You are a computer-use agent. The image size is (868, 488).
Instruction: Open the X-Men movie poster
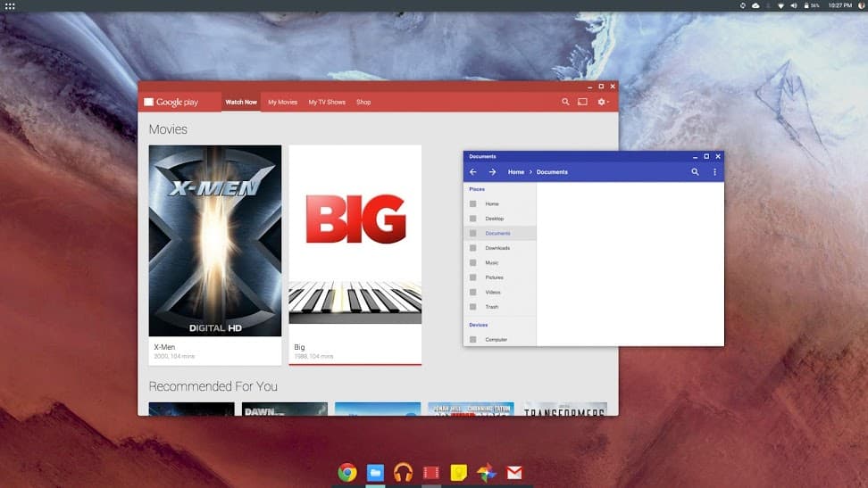click(215, 241)
